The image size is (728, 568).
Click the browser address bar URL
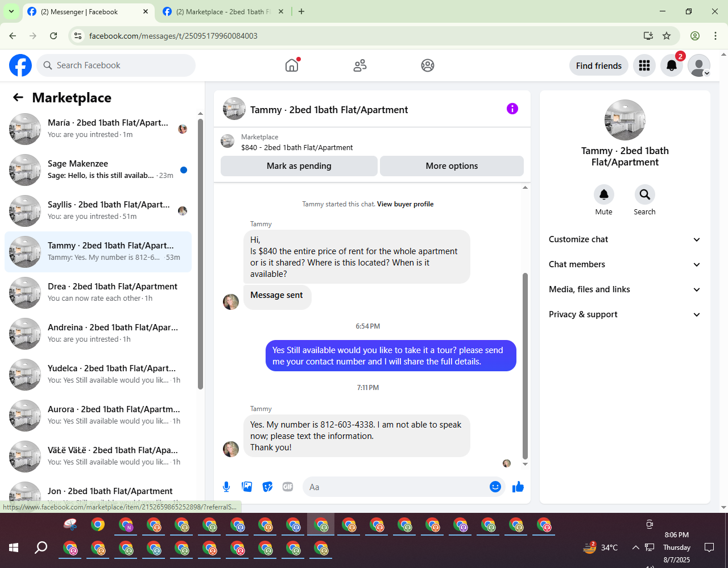(173, 36)
